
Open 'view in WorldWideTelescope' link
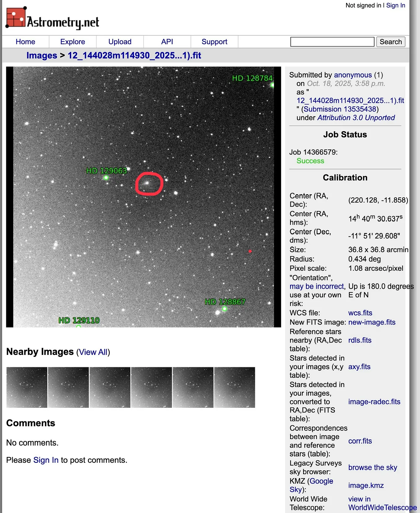point(382,503)
